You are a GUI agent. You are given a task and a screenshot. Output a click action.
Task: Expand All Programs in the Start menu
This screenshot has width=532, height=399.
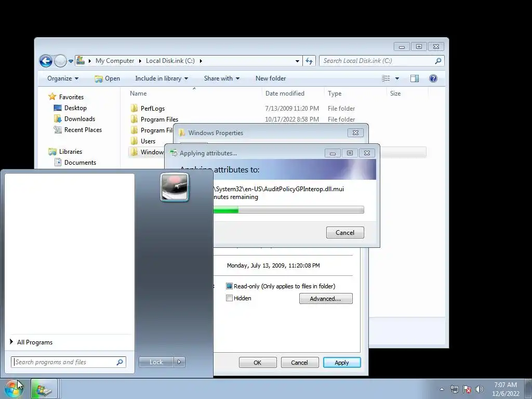(32, 342)
